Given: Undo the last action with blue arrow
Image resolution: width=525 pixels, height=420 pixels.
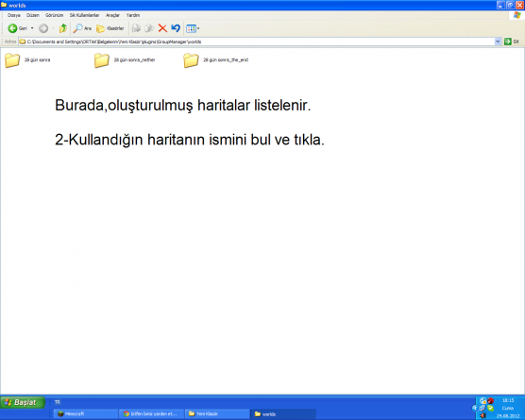Looking at the screenshot, I should [x=176, y=28].
